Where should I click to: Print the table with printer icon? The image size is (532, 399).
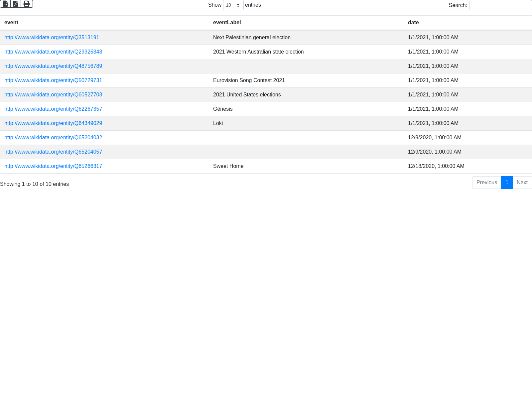pyautogui.click(x=27, y=4)
